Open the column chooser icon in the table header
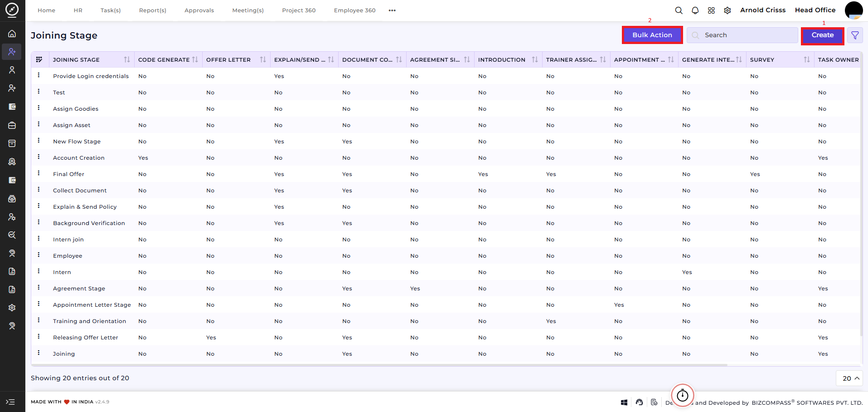Screen dimensions: 868x412 [x=39, y=59]
